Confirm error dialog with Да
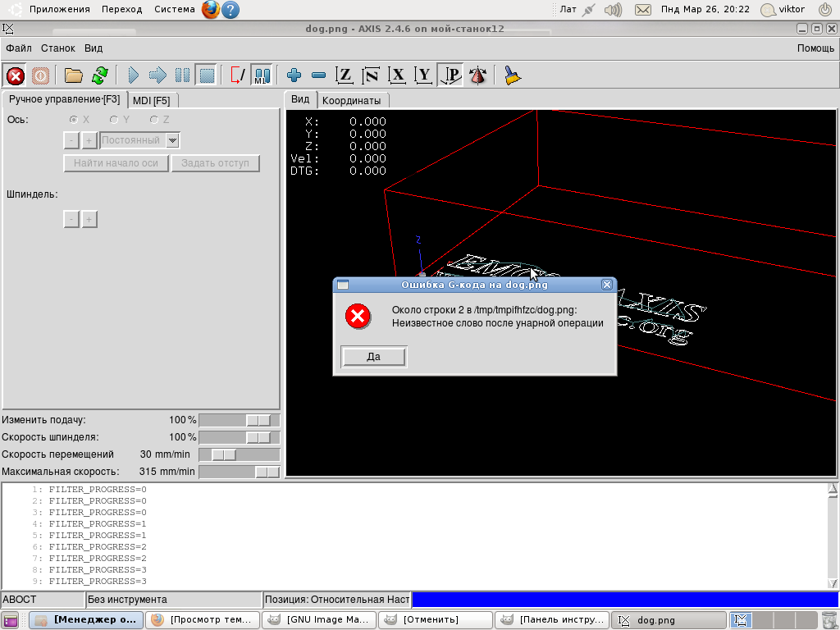Screen dimensions: 840x630 (374, 357)
